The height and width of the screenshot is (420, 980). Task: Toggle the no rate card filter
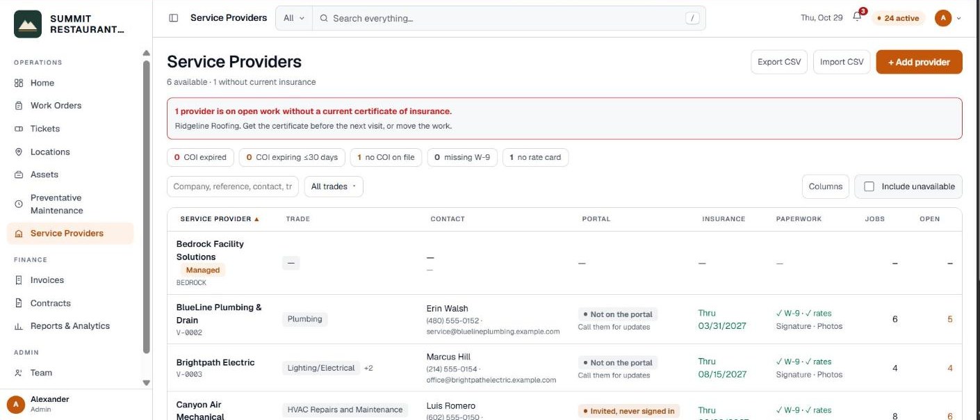click(x=535, y=158)
